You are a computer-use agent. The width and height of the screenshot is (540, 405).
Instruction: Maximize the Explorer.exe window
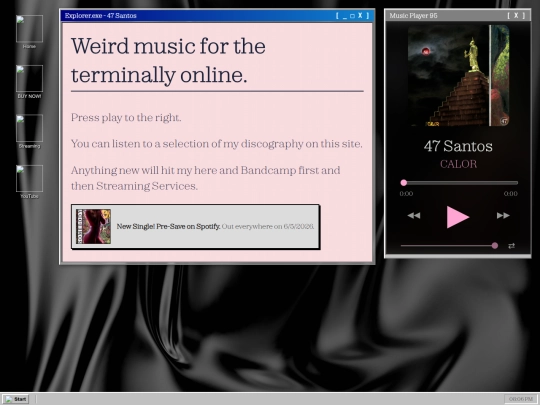tap(352, 16)
